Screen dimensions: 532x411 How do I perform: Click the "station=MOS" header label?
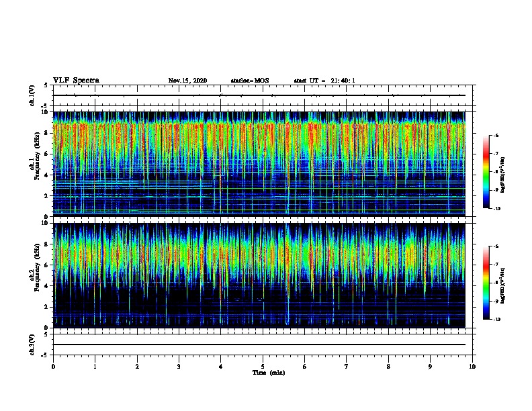coord(250,81)
